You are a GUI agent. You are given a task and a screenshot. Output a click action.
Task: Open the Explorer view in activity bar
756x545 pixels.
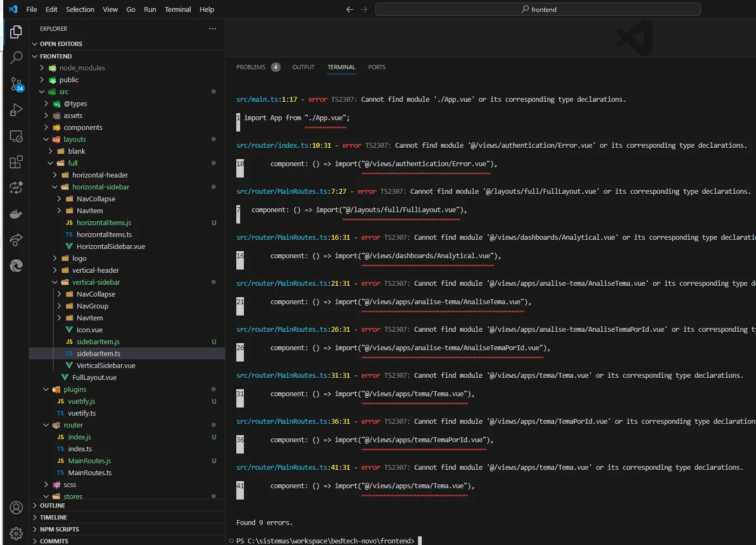pos(16,32)
